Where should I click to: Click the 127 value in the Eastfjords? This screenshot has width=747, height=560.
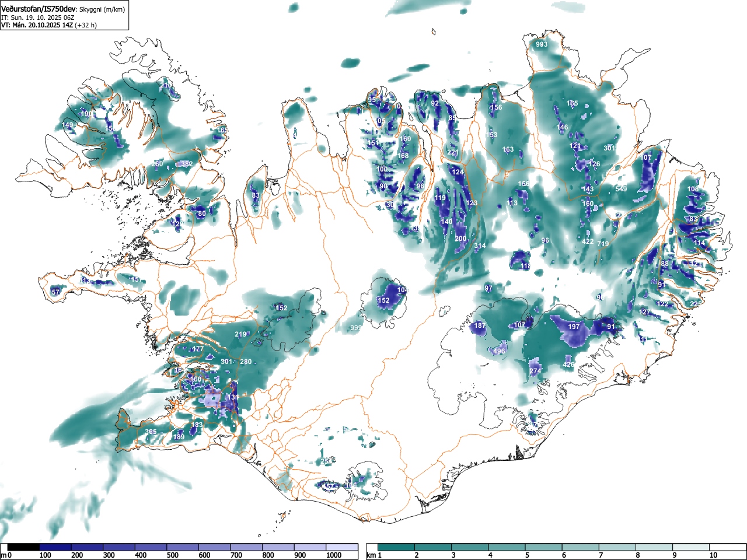[645, 312]
